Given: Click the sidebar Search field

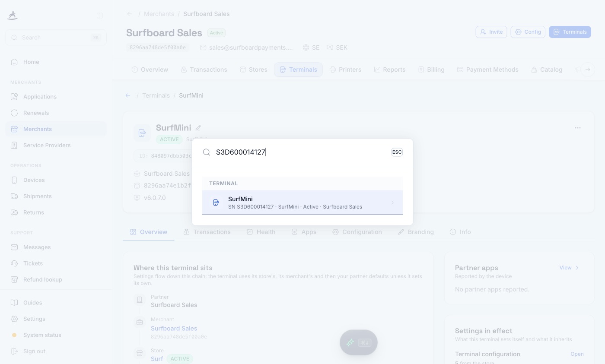Looking at the screenshot, I should tap(56, 38).
